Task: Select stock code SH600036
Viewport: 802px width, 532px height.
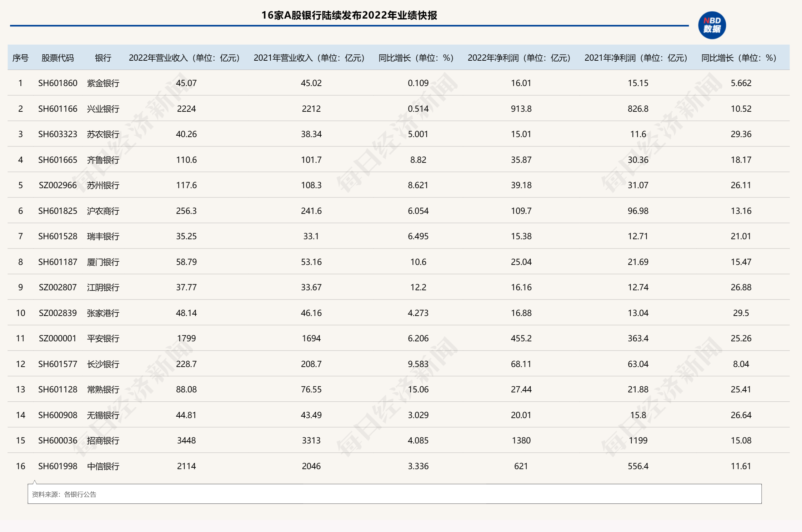Action: tap(58, 441)
